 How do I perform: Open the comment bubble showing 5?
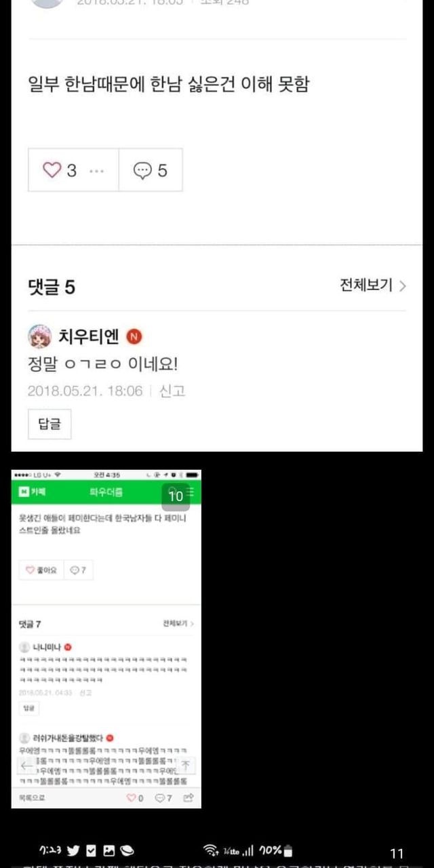coord(151,170)
